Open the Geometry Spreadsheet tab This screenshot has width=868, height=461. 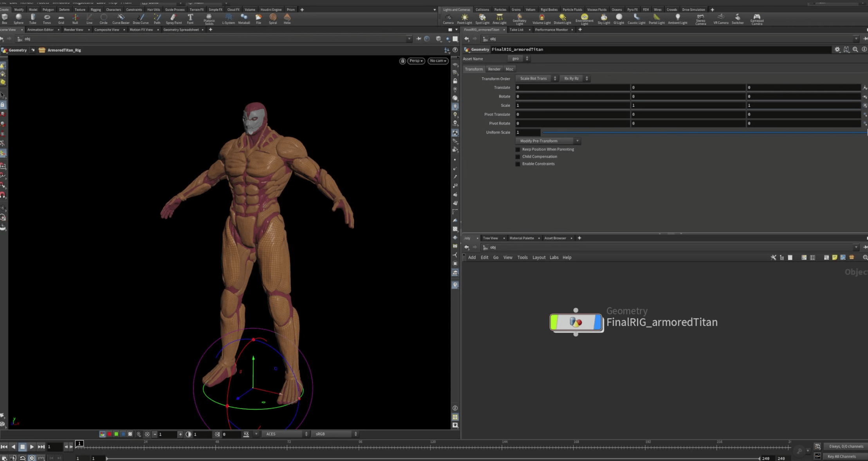coord(181,30)
